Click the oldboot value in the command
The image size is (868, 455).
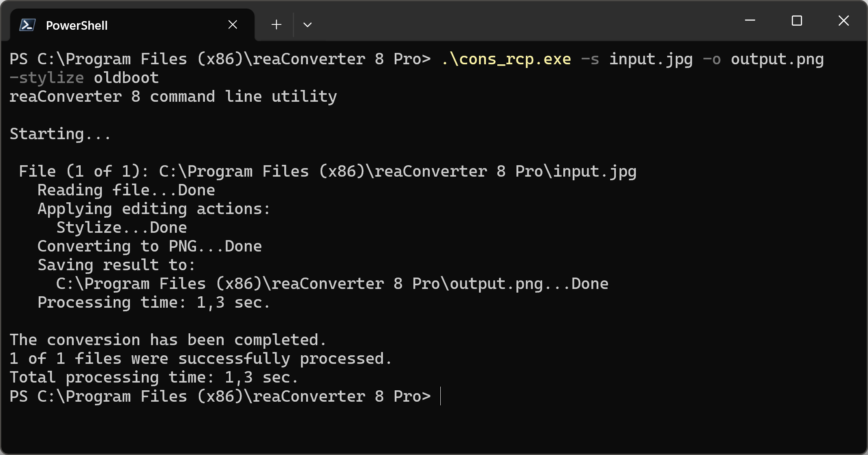[126, 78]
